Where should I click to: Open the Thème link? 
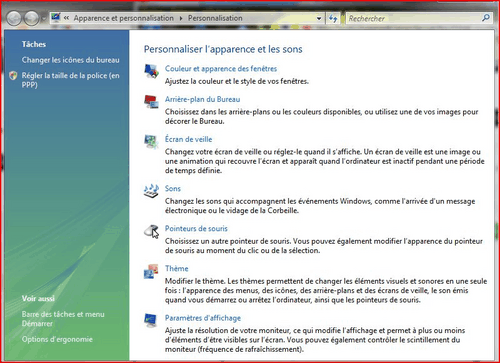click(176, 269)
